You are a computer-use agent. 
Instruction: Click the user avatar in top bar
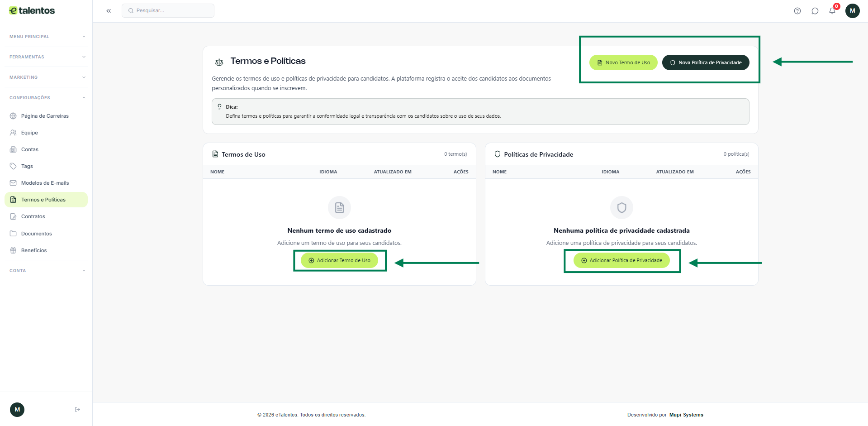852,11
